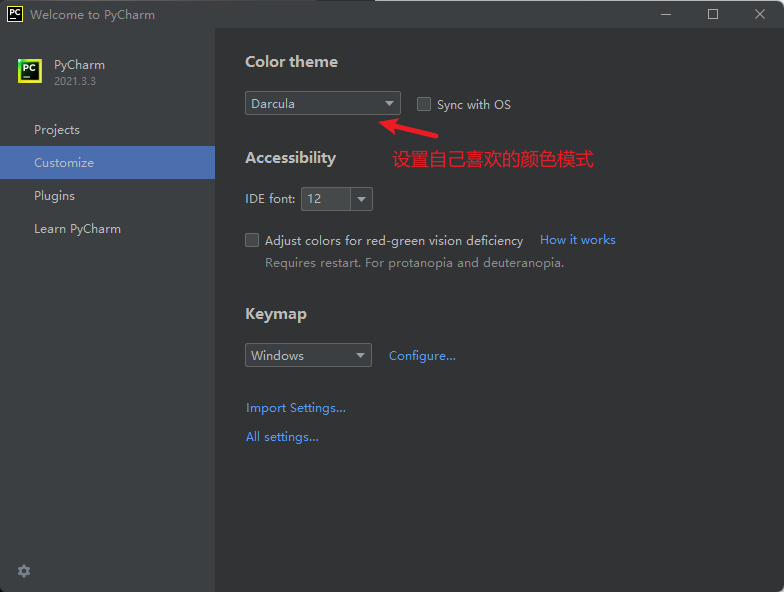Screen dimensions: 784x592
Task: Click the Keymap heading
Action: point(276,314)
